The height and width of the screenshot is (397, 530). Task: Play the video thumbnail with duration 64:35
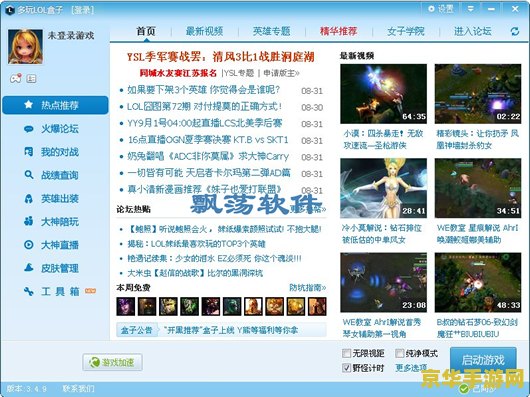[383, 94]
